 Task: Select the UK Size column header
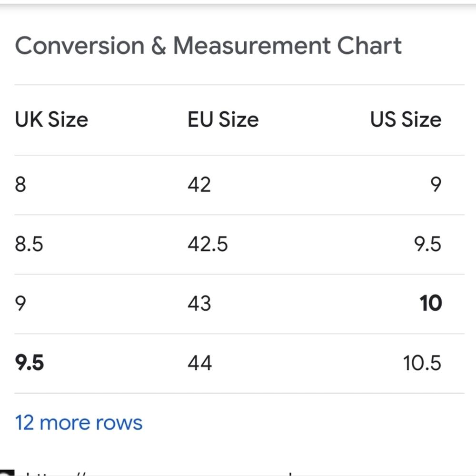(x=51, y=119)
